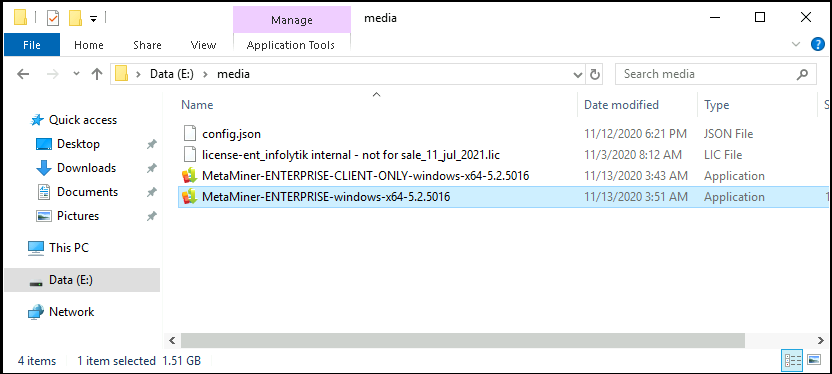Click Data (E:) in address breadcrumb

point(171,74)
